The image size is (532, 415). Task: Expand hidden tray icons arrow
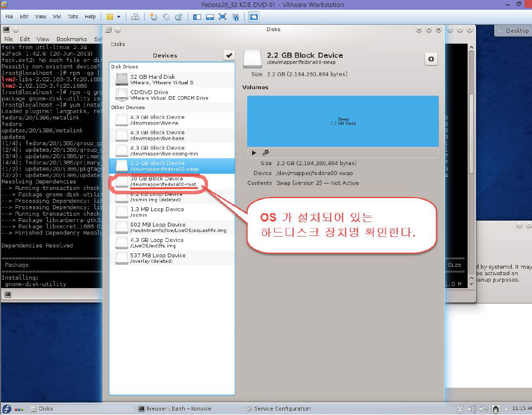pyautogui.click(x=506, y=409)
